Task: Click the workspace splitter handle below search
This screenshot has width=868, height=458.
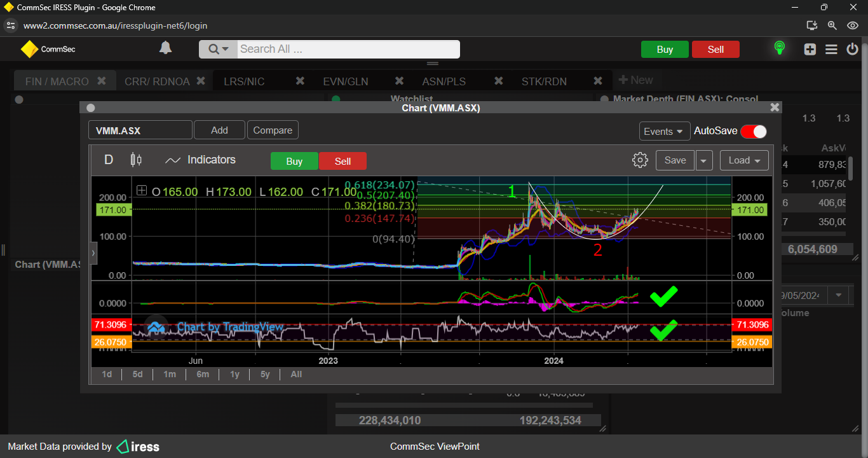Action: point(433,64)
